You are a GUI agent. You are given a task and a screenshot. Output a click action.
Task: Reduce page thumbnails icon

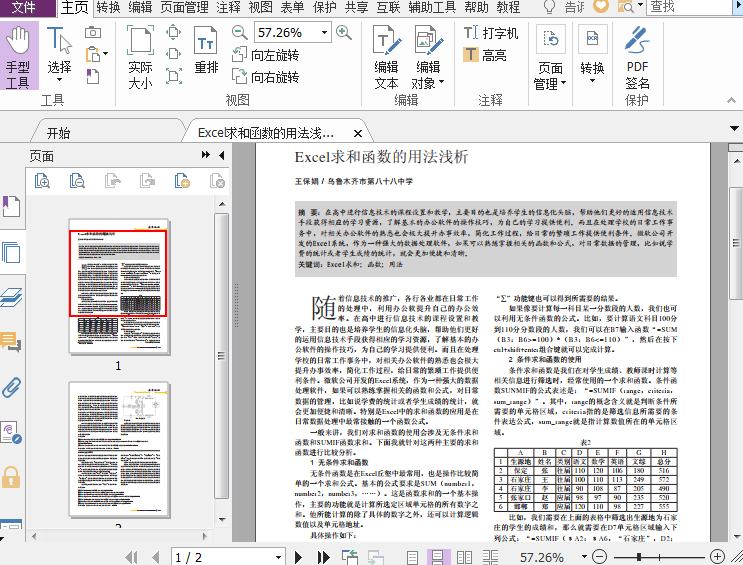pos(77,181)
